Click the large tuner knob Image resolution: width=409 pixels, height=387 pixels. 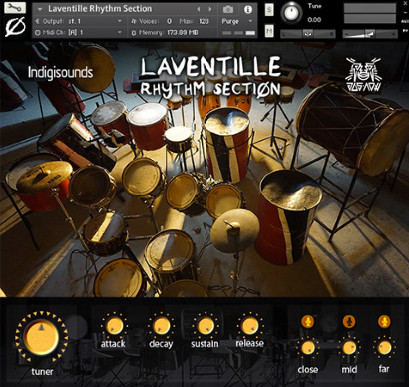[x=41, y=337]
